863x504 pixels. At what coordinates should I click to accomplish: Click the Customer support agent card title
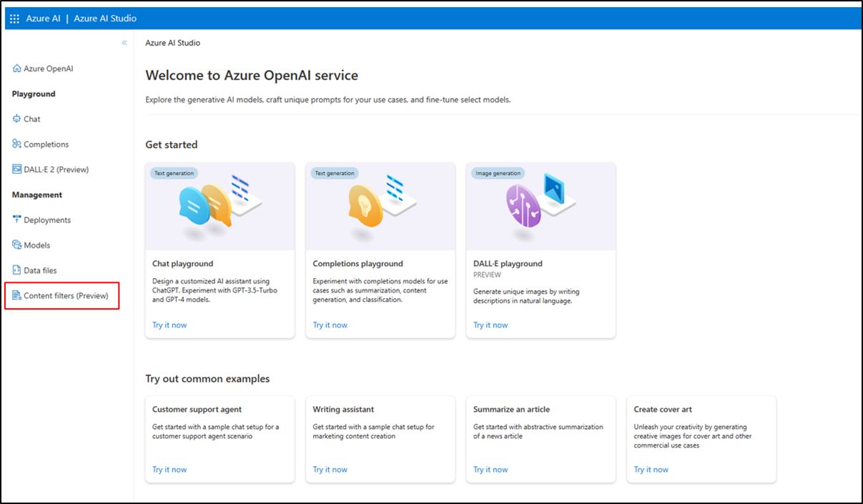[x=197, y=410]
